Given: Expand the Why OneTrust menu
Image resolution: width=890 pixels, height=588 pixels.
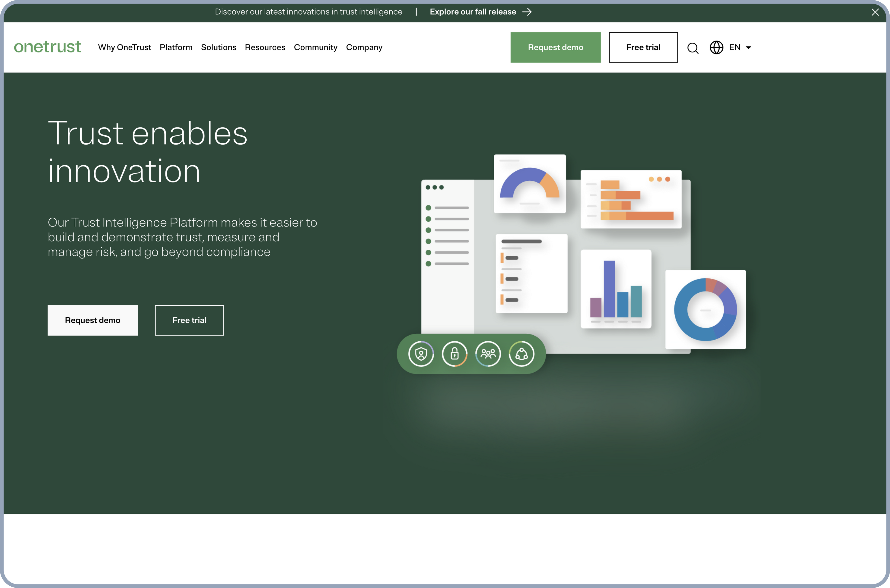Looking at the screenshot, I should 124,48.
